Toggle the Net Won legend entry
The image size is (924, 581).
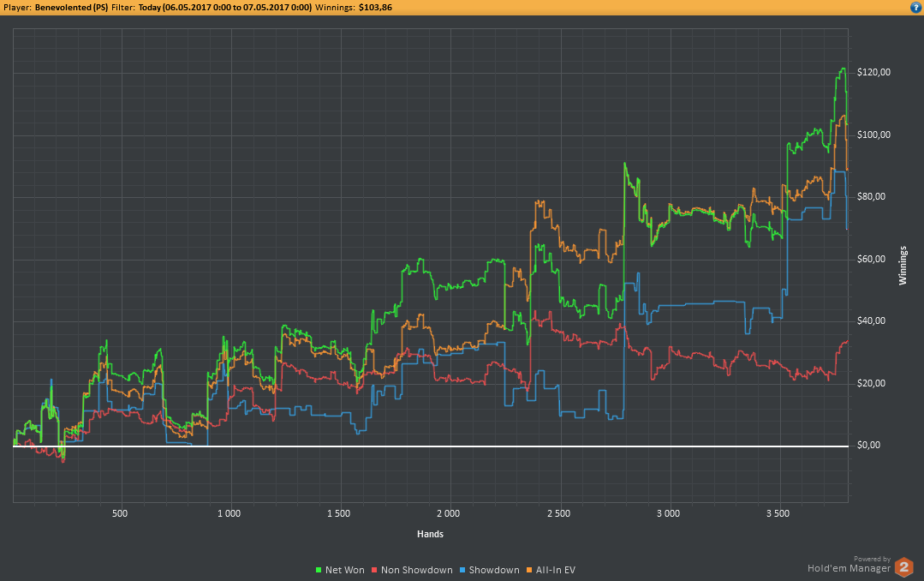(x=340, y=570)
